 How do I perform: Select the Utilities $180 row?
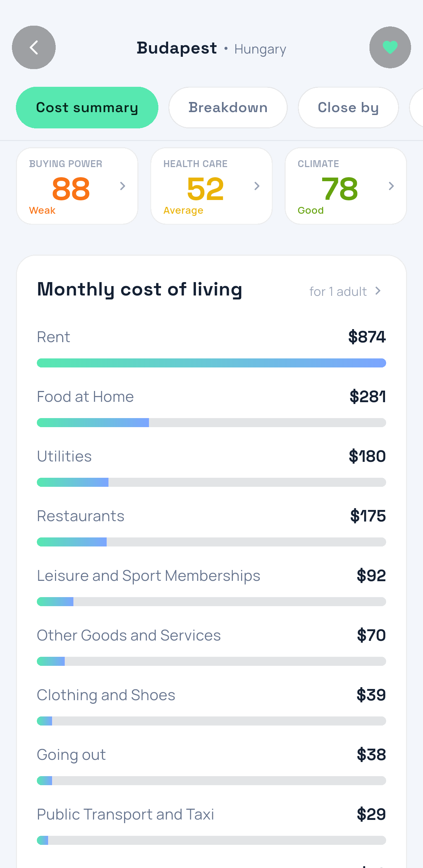tap(211, 467)
